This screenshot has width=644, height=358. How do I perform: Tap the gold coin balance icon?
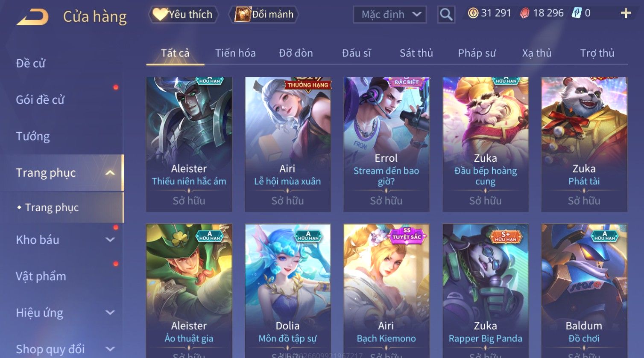(x=473, y=13)
